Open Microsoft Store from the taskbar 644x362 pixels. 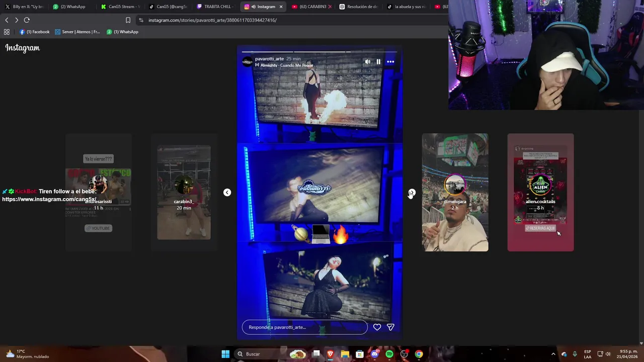(x=360, y=354)
